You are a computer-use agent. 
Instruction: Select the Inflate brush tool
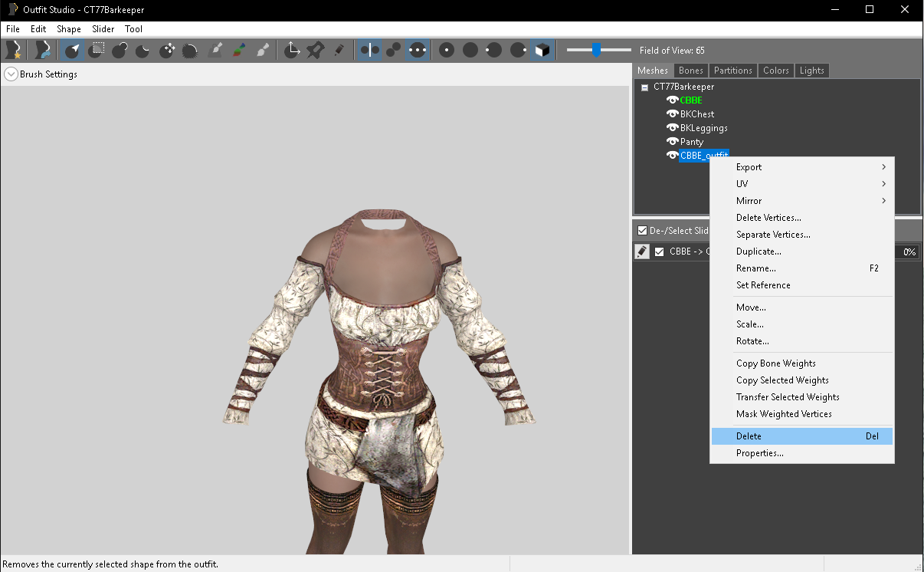coord(120,51)
